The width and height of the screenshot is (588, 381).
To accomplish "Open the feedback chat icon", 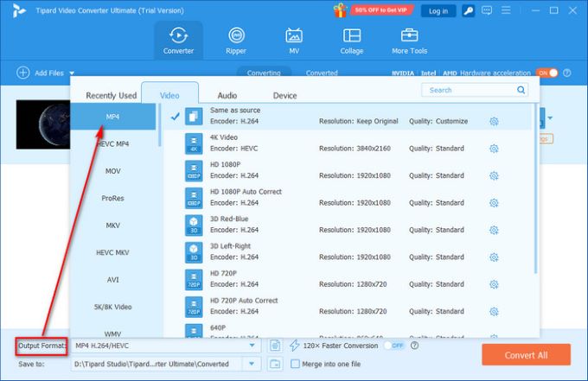I will coord(486,11).
